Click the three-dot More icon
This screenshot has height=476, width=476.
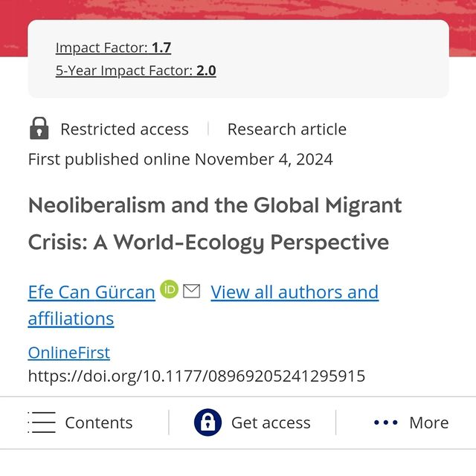tap(386, 422)
